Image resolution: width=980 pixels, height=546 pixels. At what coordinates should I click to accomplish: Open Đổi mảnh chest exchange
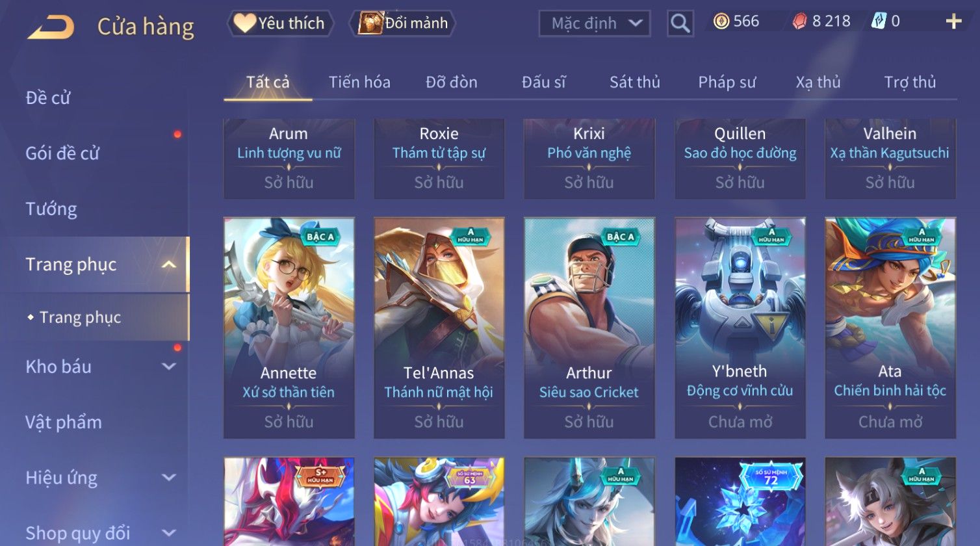tap(403, 23)
